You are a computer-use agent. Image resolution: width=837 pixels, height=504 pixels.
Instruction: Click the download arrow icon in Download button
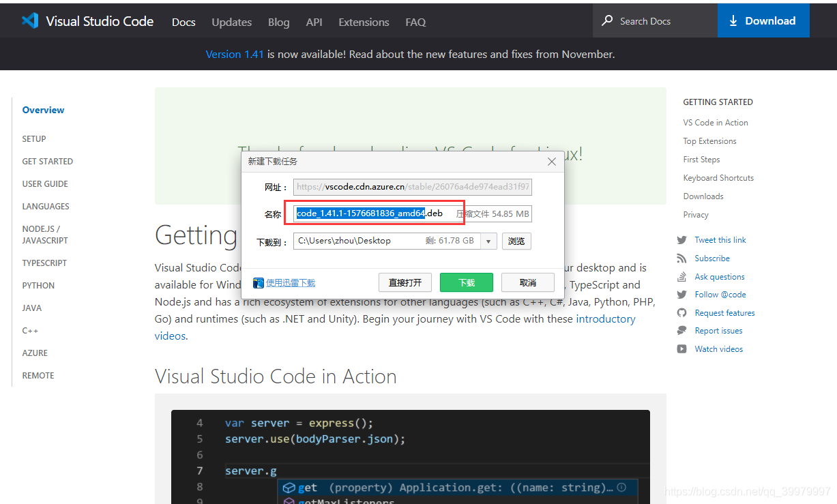tap(734, 20)
